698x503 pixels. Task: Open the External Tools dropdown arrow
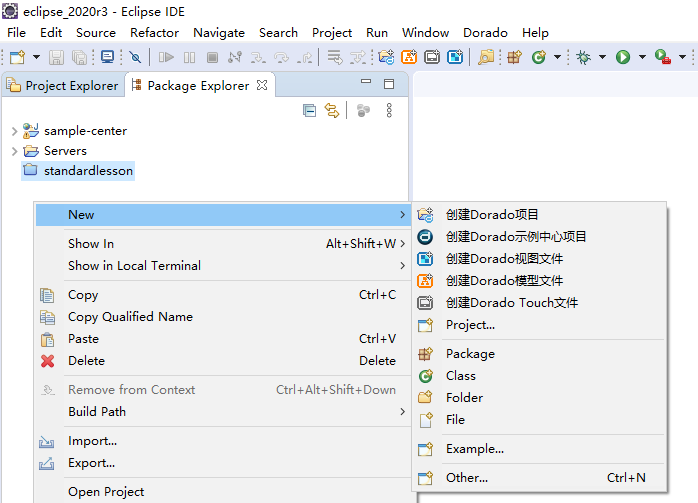click(x=682, y=57)
